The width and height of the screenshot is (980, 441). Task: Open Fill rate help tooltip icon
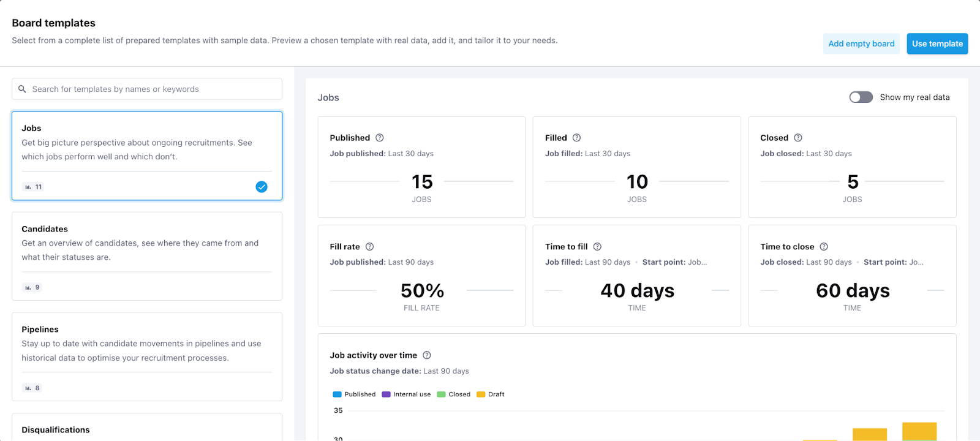click(370, 247)
